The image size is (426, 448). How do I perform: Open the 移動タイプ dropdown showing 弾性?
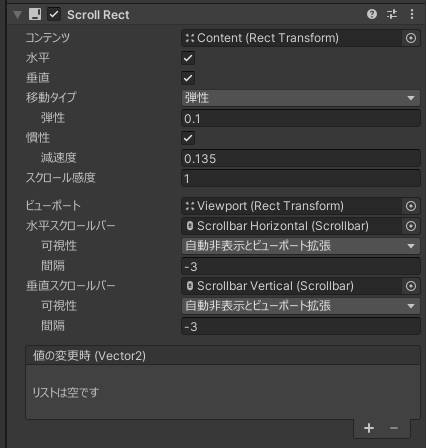pos(301,98)
